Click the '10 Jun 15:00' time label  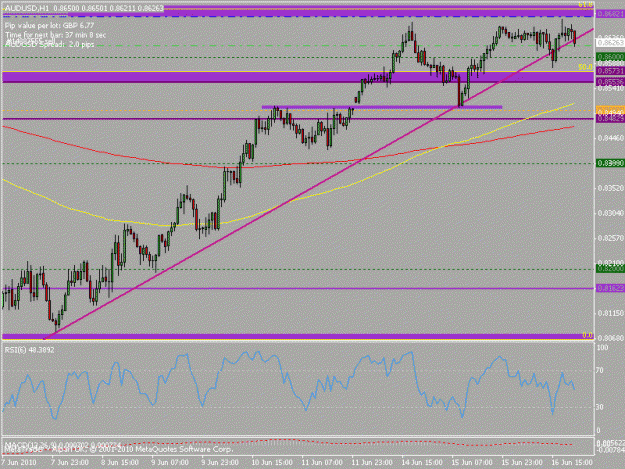click(x=272, y=462)
